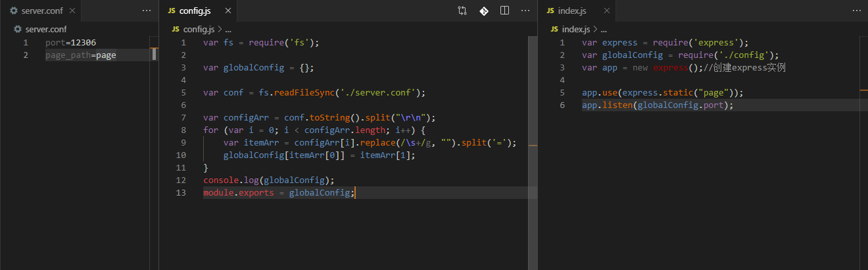Open the Compare Changes icon in config.js toolbar
The image size is (868, 270).
[462, 11]
